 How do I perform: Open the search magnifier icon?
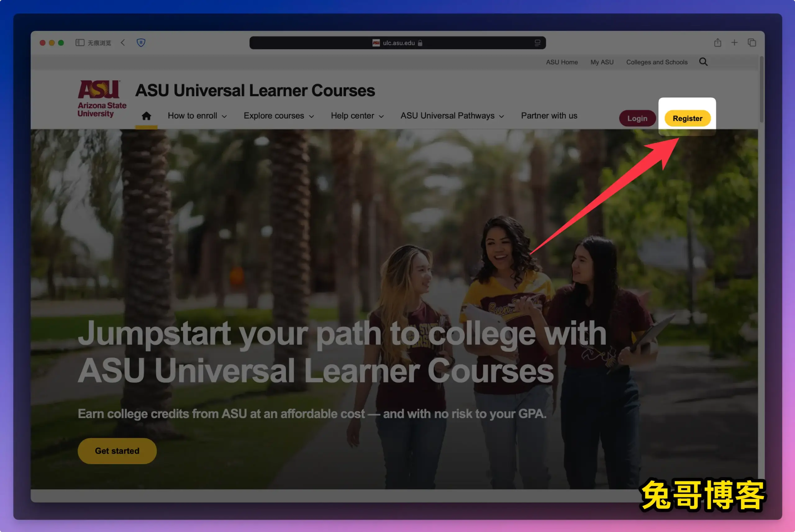pos(703,62)
